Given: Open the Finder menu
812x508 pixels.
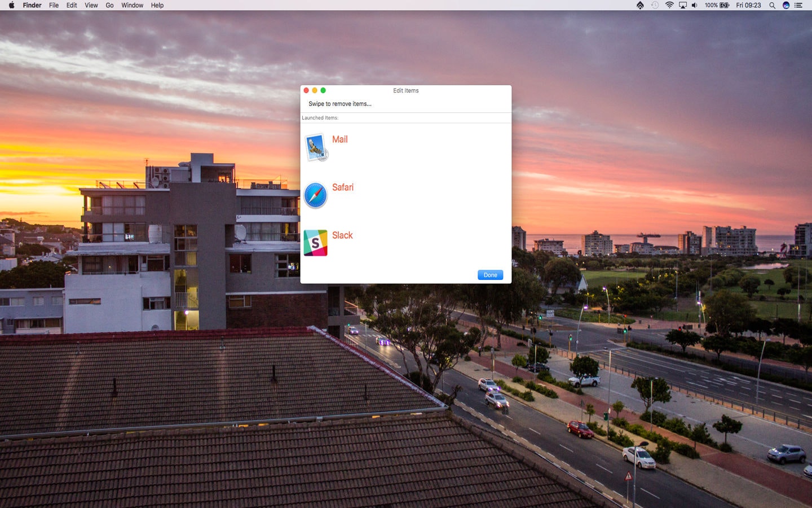Looking at the screenshot, I should tap(32, 5).
